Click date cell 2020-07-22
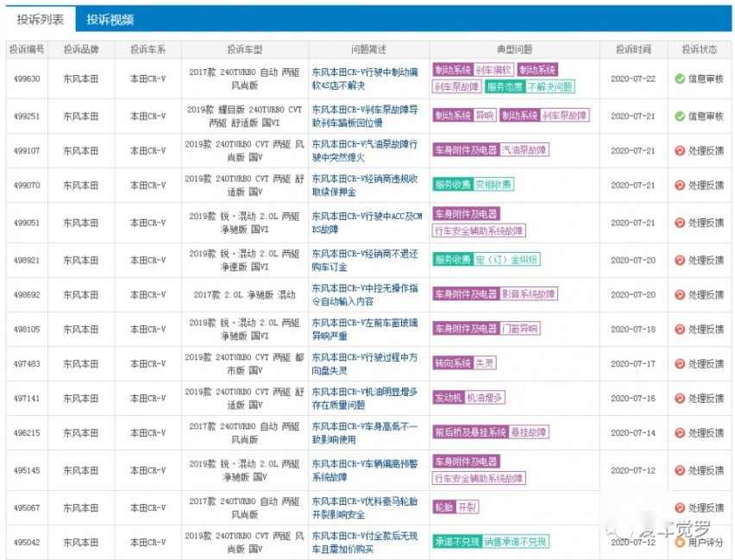This screenshot has height=560, width=735. coord(633,79)
